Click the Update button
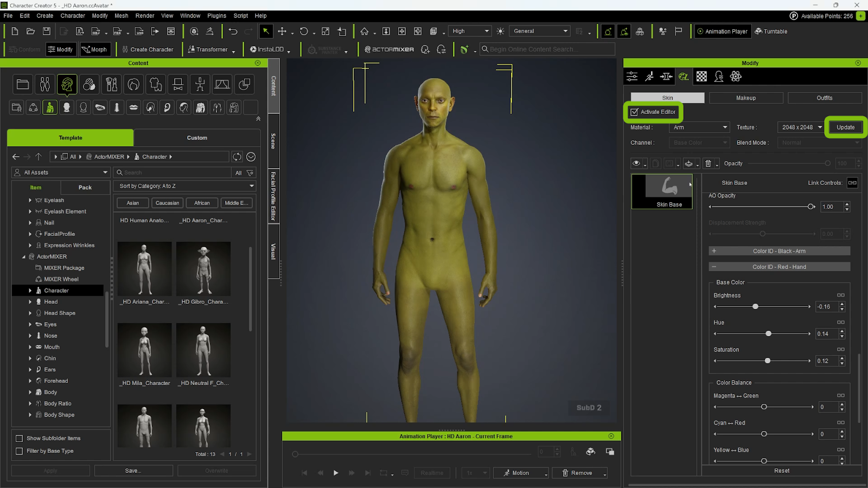The image size is (868, 488). click(845, 127)
